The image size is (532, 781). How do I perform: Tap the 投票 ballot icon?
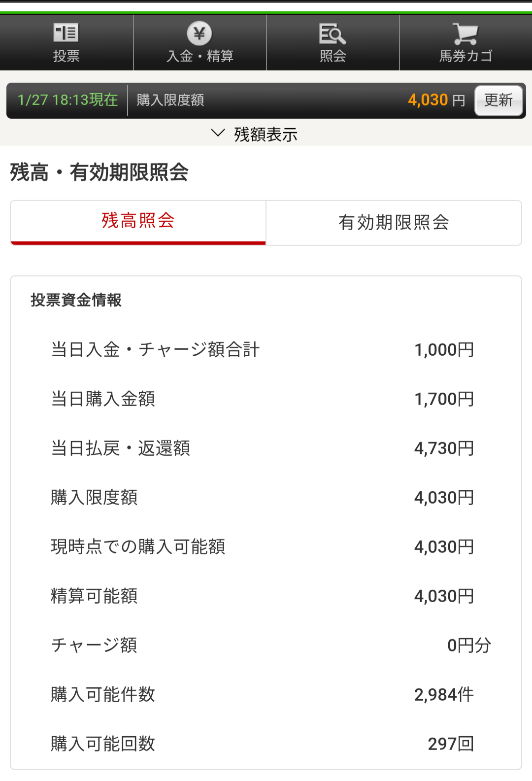[x=66, y=33]
